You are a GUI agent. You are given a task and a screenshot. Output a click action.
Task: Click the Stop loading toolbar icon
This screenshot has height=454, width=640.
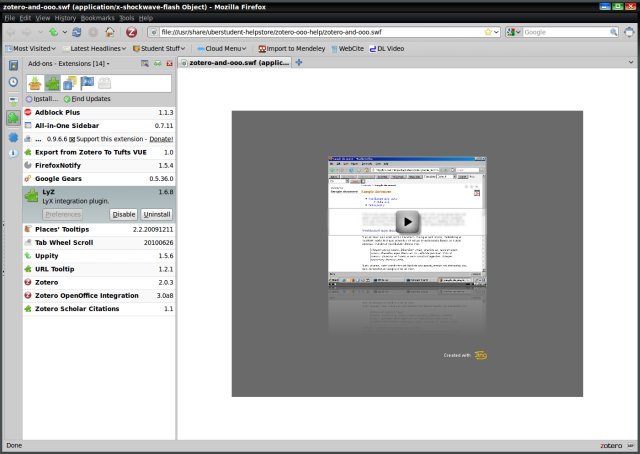click(93, 32)
